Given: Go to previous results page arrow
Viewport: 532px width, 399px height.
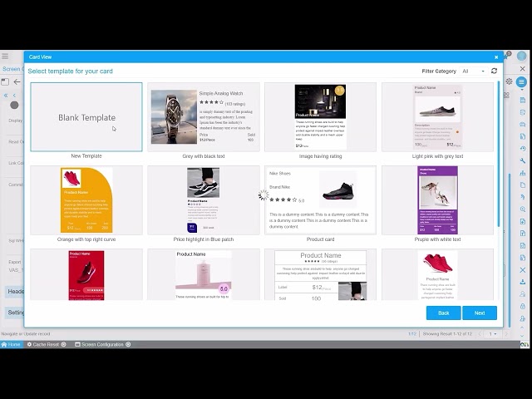Looking at the screenshot, I should point(480,334).
